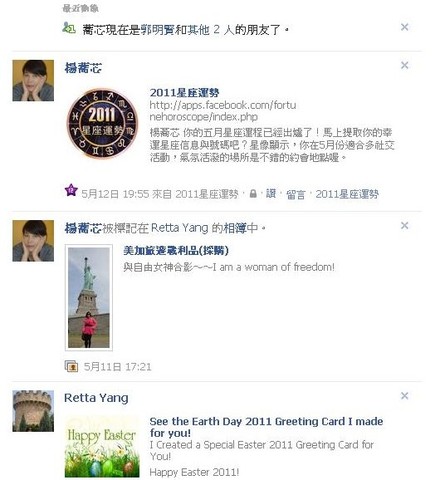Image resolution: width=440 pixels, height=480 pixels.
Task: Open See the Earth Day 2011 Greeting Card link
Action: (x=266, y=427)
